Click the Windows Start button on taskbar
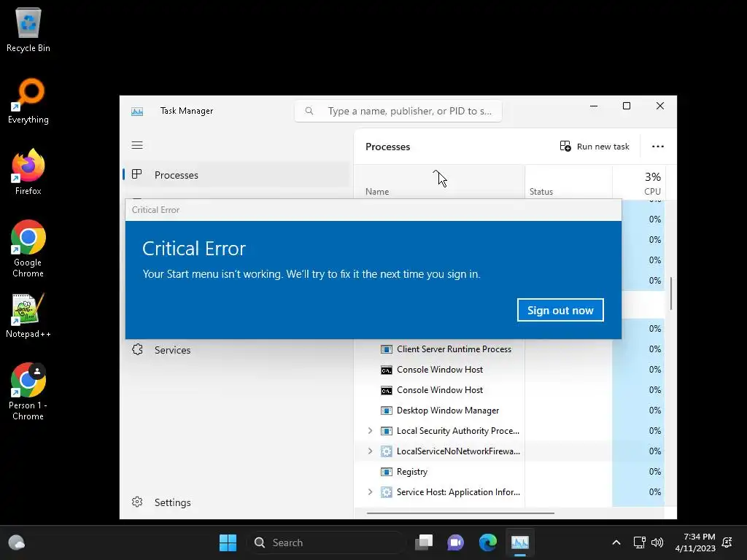 [228, 542]
